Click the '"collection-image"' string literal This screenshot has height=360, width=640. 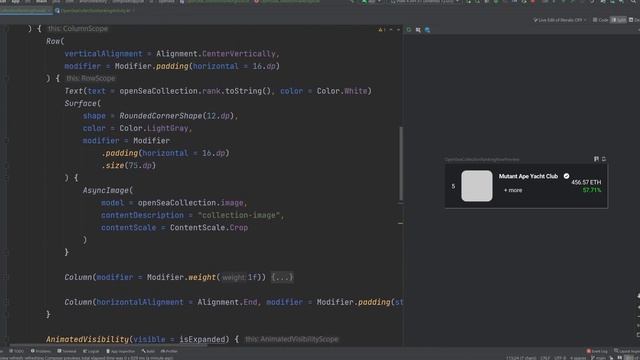click(x=238, y=215)
